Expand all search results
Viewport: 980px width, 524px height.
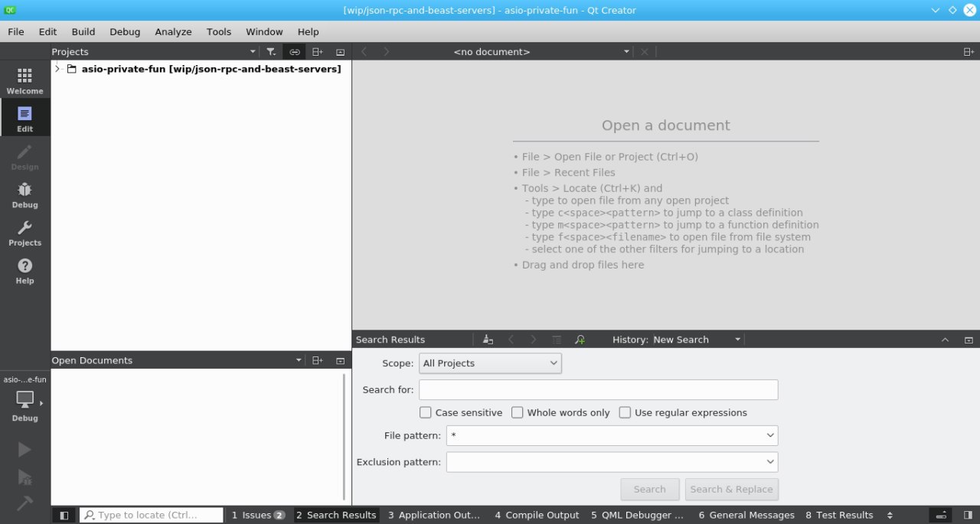(x=557, y=340)
